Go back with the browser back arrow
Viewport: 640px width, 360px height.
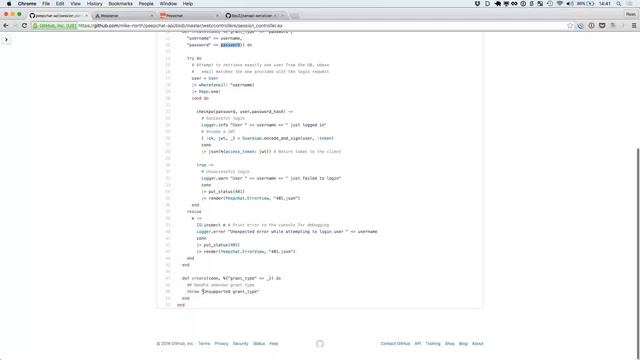6,26
